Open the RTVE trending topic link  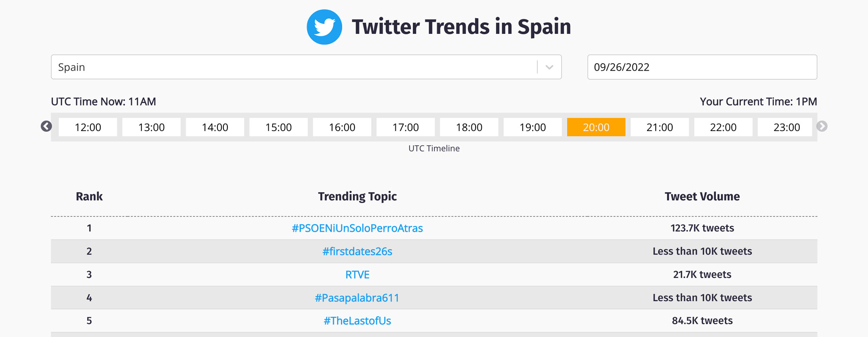tap(357, 275)
